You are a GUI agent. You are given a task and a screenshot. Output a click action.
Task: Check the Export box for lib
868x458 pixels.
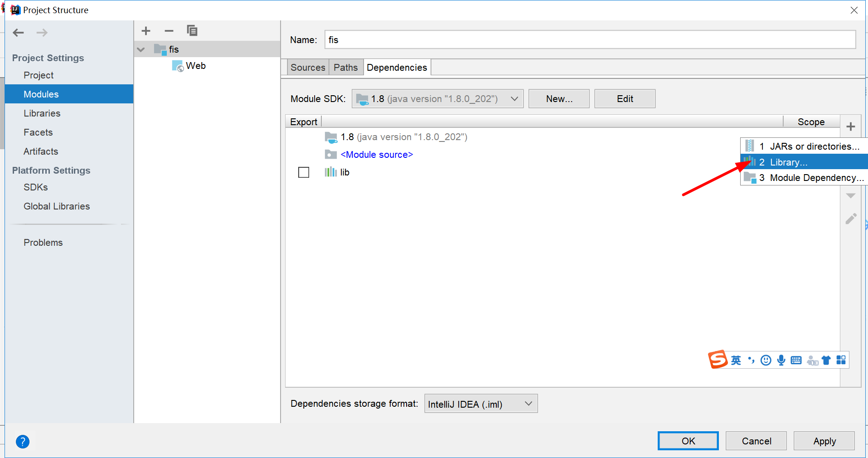[x=304, y=172]
